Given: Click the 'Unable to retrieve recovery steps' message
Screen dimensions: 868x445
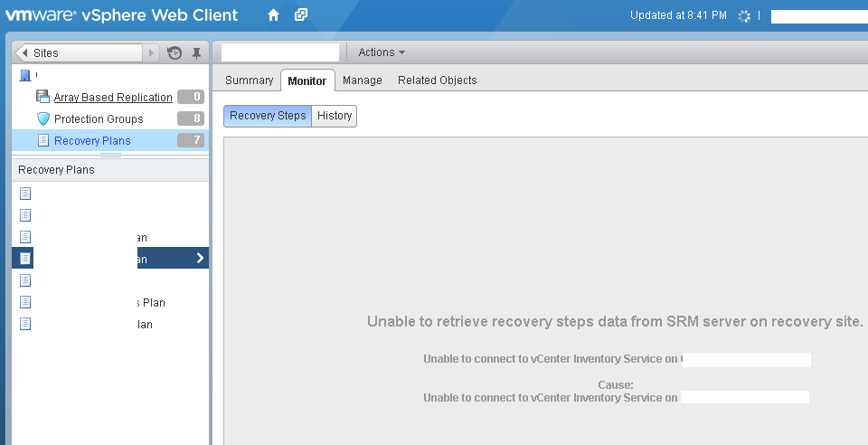Looking at the screenshot, I should click(615, 322).
